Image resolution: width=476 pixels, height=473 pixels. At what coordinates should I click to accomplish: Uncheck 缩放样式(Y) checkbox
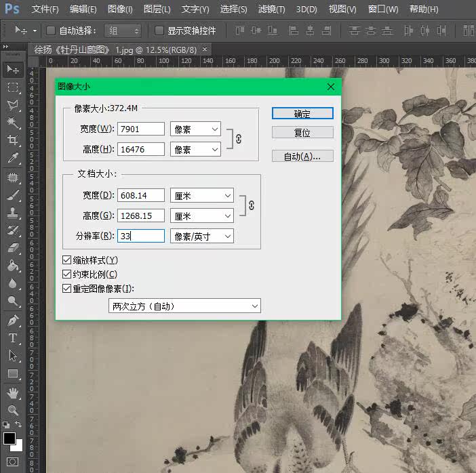pos(66,260)
